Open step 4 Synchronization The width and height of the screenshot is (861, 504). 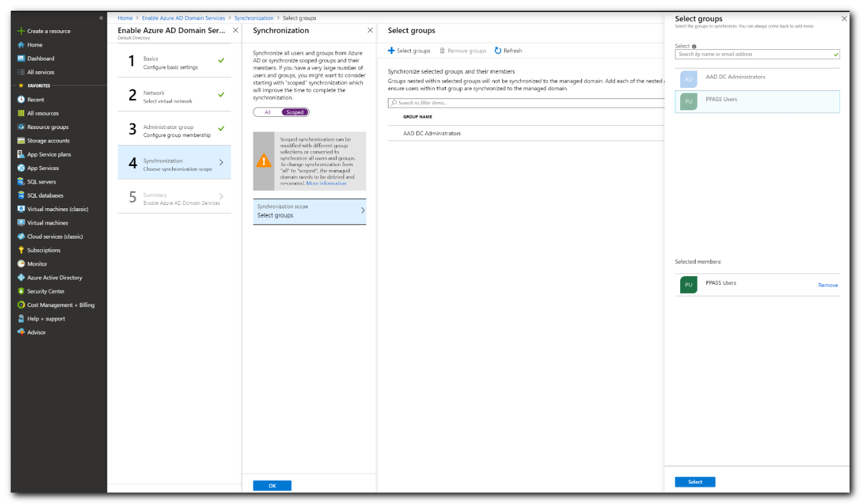(174, 162)
